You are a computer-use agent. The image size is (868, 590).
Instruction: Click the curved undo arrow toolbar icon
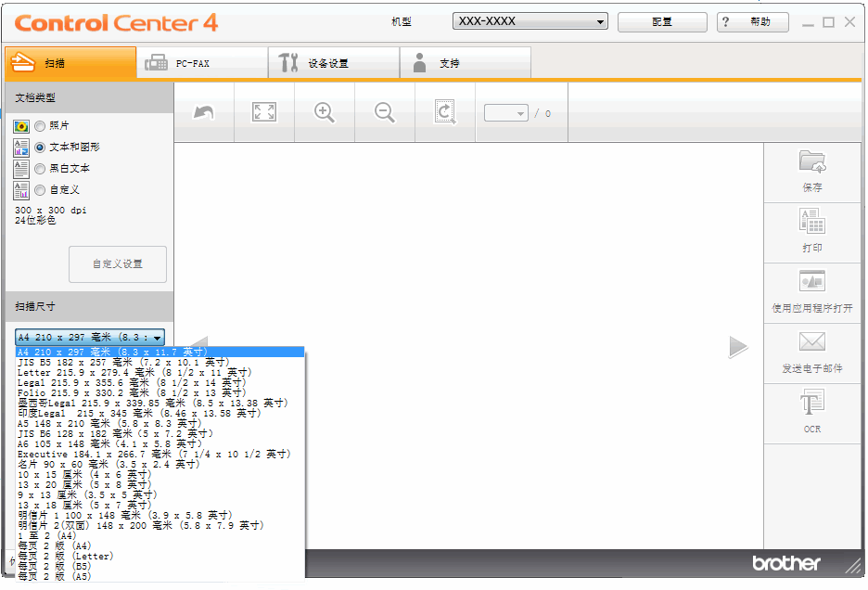pos(204,112)
